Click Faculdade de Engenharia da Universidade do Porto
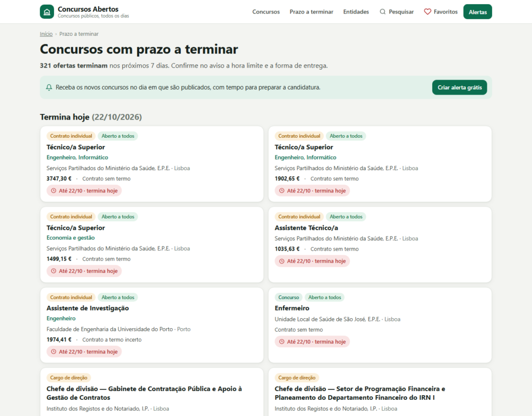The image size is (532, 416). (110, 329)
